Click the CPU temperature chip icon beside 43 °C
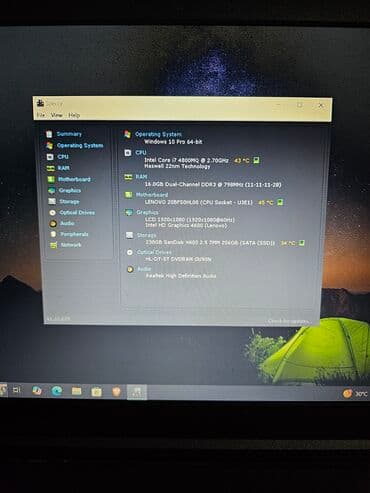Viewport: 370px width, 493px height. [256, 161]
